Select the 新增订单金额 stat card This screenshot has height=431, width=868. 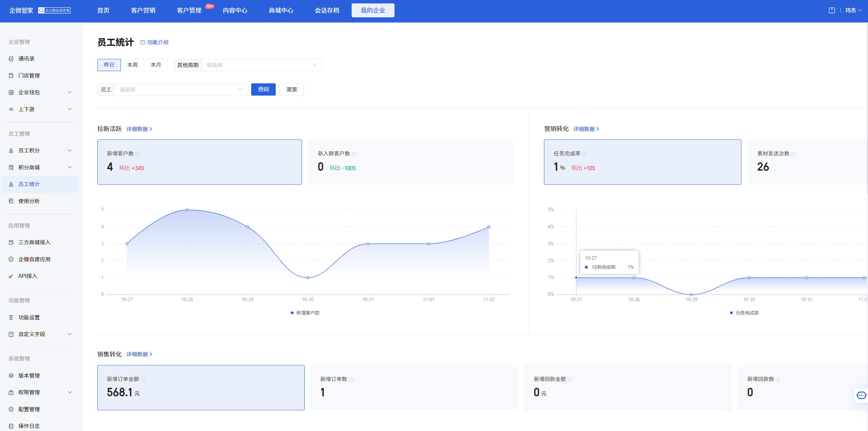click(201, 387)
